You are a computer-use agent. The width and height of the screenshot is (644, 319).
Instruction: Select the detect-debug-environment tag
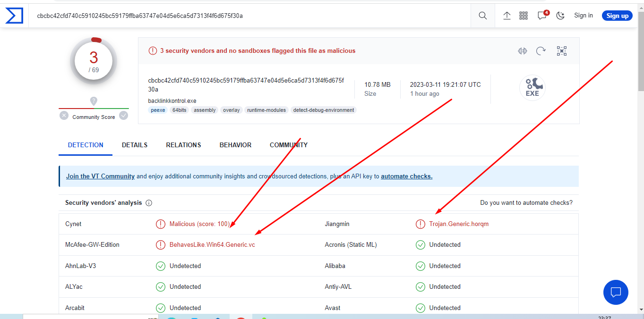tap(324, 110)
